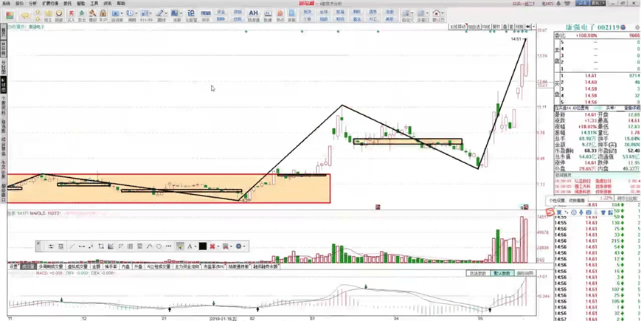Viewport: 644px width, 321px height.
Task: Select the line drawing tool in drawing toolbar
Action: [x=72, y=246]
